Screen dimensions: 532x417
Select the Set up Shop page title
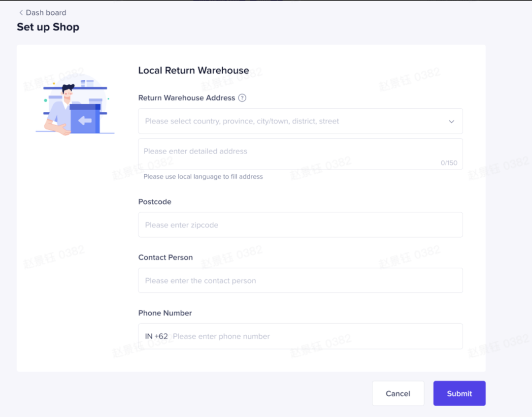(x=48, y=27)
